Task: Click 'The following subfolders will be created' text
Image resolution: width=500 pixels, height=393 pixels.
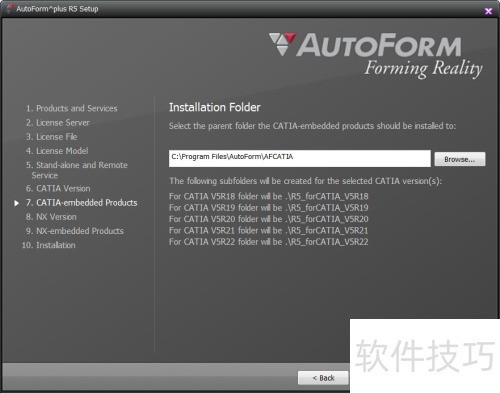Action: (x=305, y=181)
